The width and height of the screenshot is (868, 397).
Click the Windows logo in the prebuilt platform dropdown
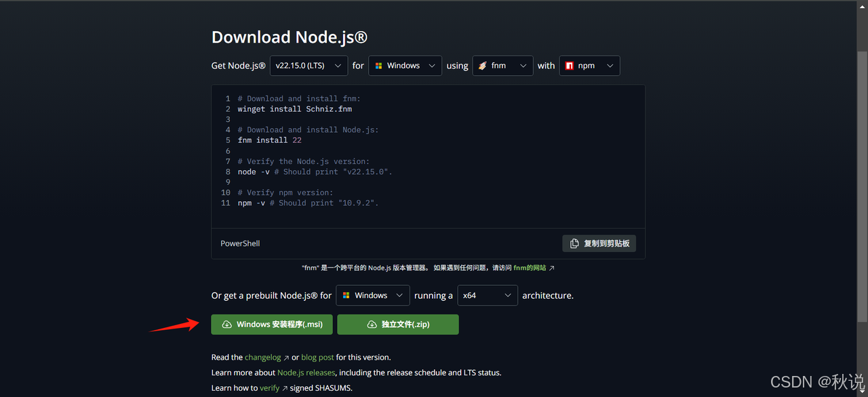[x=347, y=295]
